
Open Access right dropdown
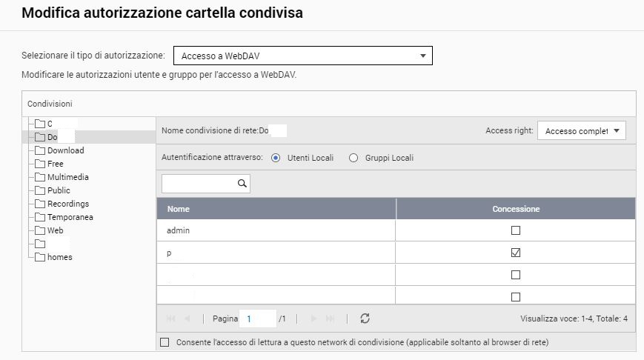581,131
